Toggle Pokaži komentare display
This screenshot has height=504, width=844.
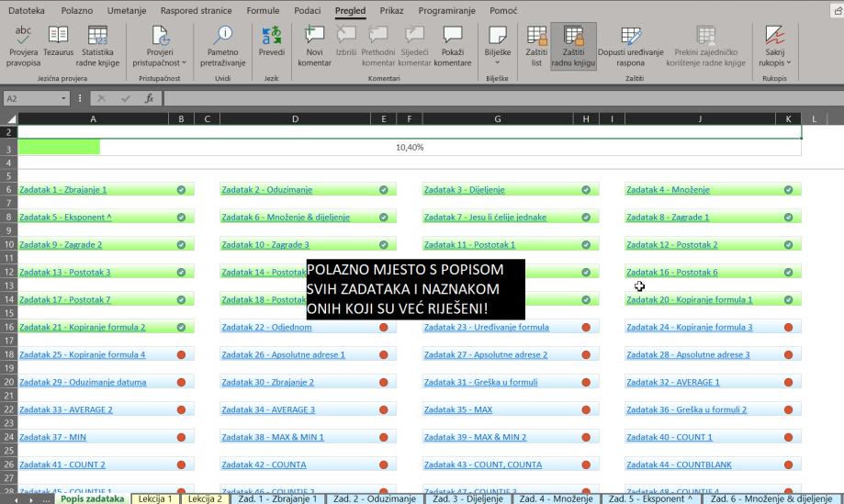pos(452,37)
